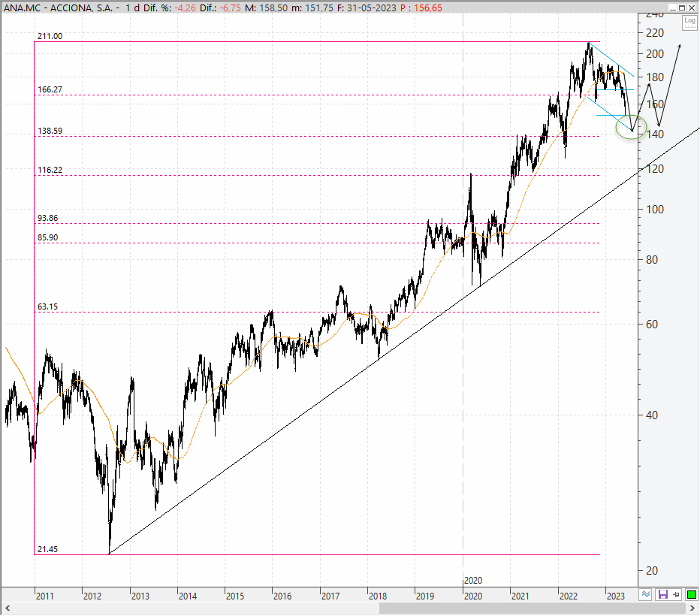Click the P : 156,65 price text
Screen dimensions: 700x616
[x=421, y=8]
